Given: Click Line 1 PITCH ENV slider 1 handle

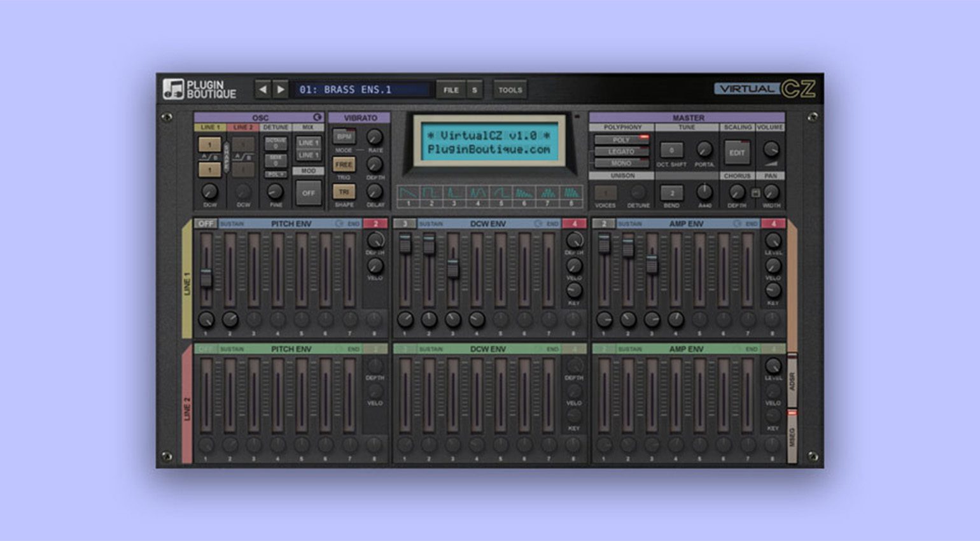Looking at the screenshot, I should (206, 278).
